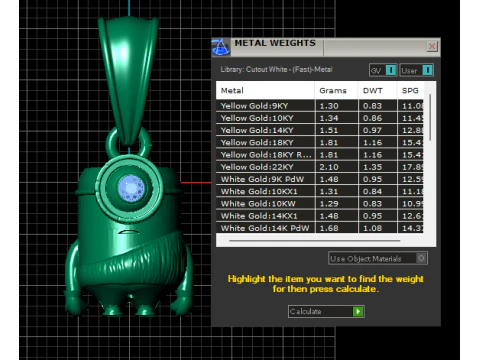Click the vertical scrollbar of metals table

430,117
